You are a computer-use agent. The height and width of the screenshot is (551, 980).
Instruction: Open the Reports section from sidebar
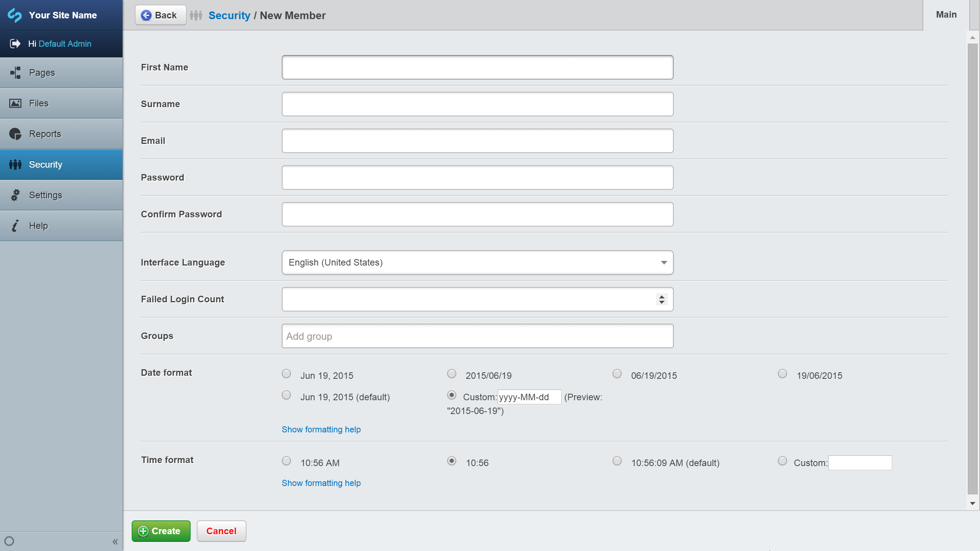tap(45, 134)
